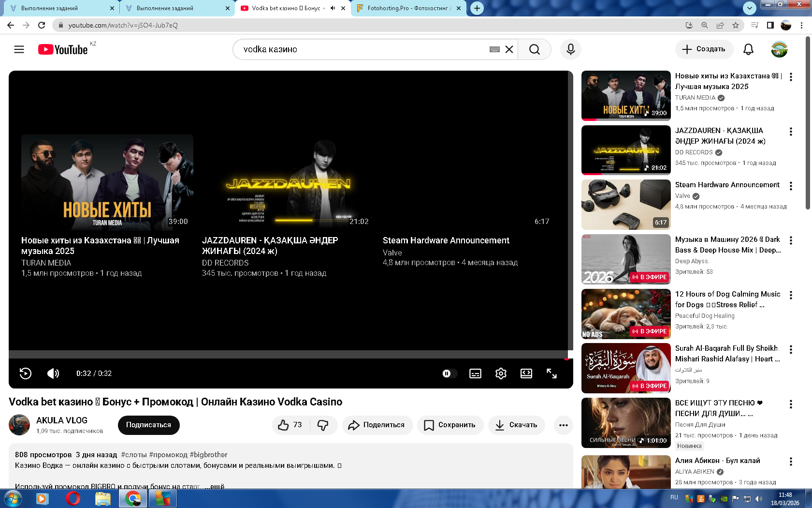Open the #промокод hashtag
Viewport: 812px width, 508px height.
coord(168,455)
